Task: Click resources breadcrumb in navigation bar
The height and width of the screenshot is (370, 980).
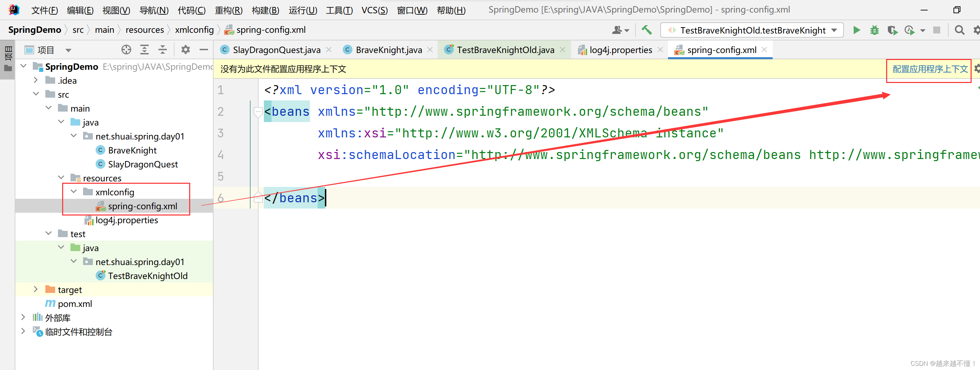Action: point(144,30)
